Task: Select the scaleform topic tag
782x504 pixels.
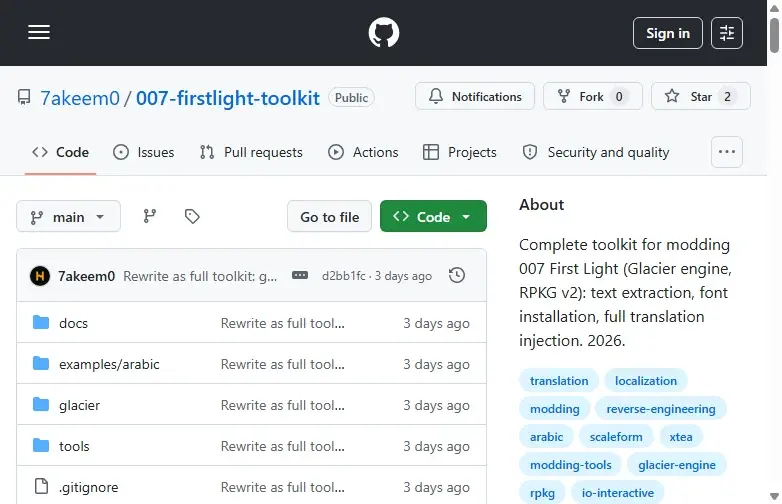Action: click(616, 437)
